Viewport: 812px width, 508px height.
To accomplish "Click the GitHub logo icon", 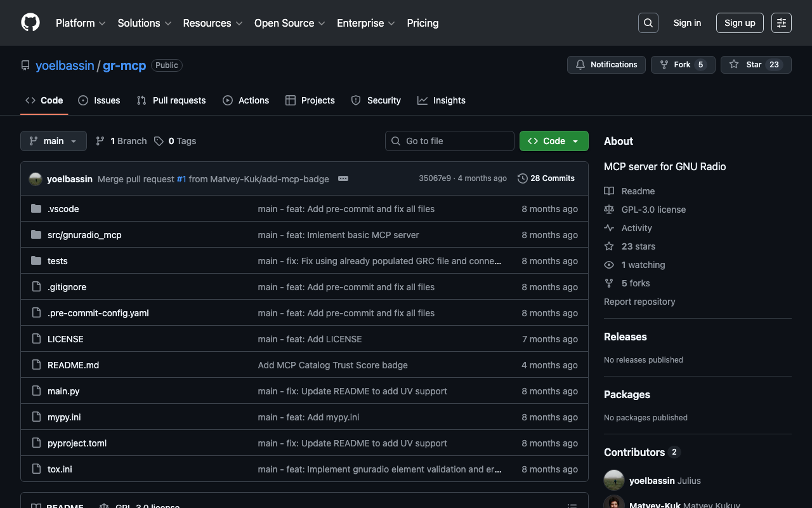I will [x=30, y=23].
